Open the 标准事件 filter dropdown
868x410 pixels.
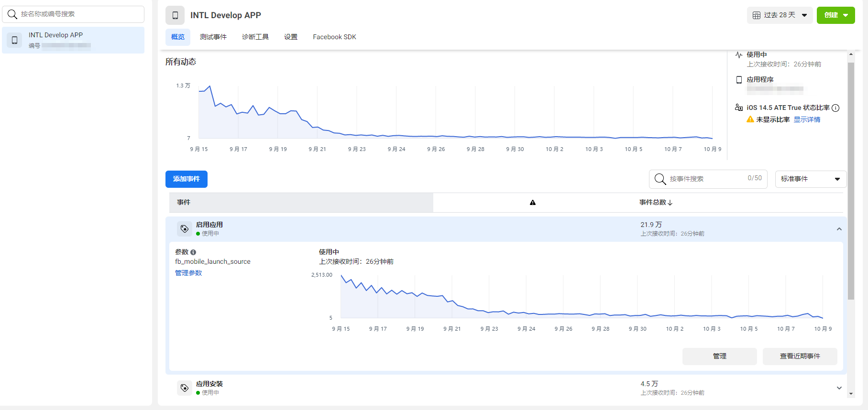810,179
